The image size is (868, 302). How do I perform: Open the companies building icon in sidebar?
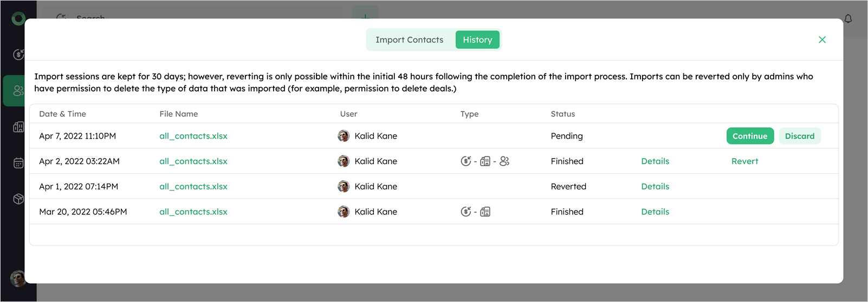click(x=18, y=127)
